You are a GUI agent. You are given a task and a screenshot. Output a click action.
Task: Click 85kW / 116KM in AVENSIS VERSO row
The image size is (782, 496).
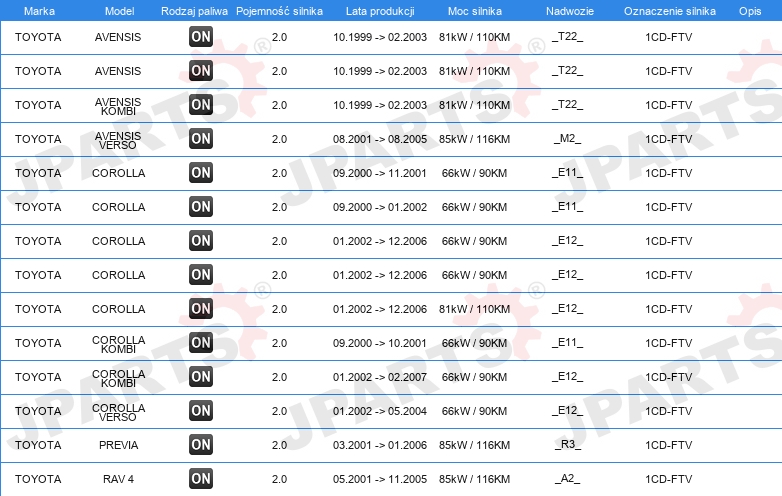474,139
